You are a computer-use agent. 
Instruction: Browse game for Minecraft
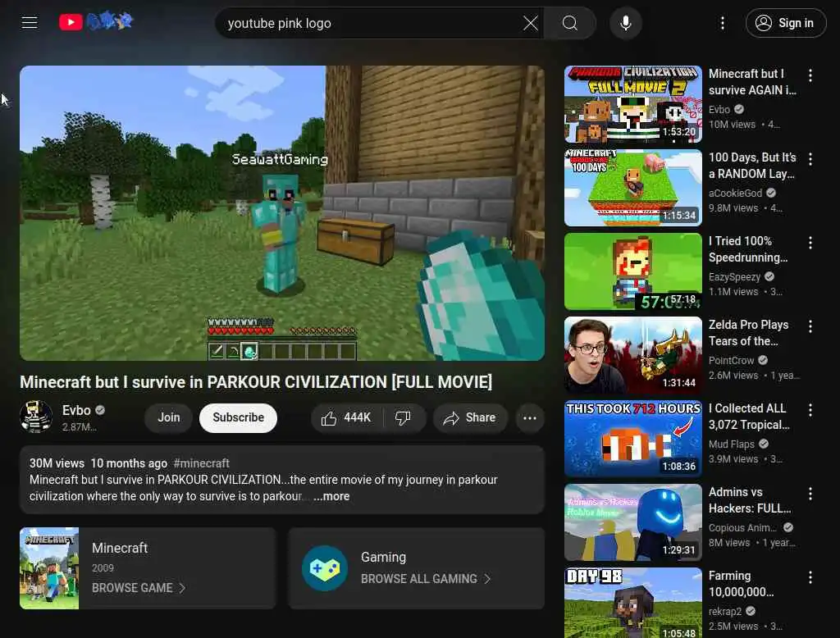[138, 588]
